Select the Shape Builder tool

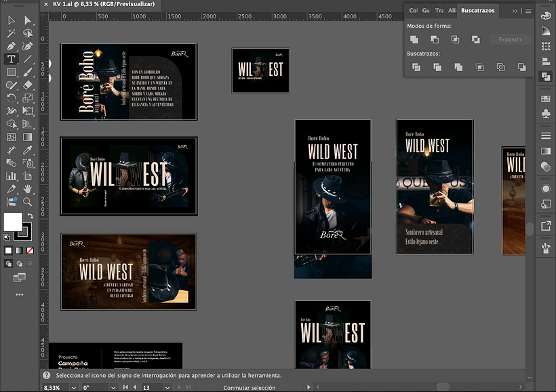pos(12,124)
